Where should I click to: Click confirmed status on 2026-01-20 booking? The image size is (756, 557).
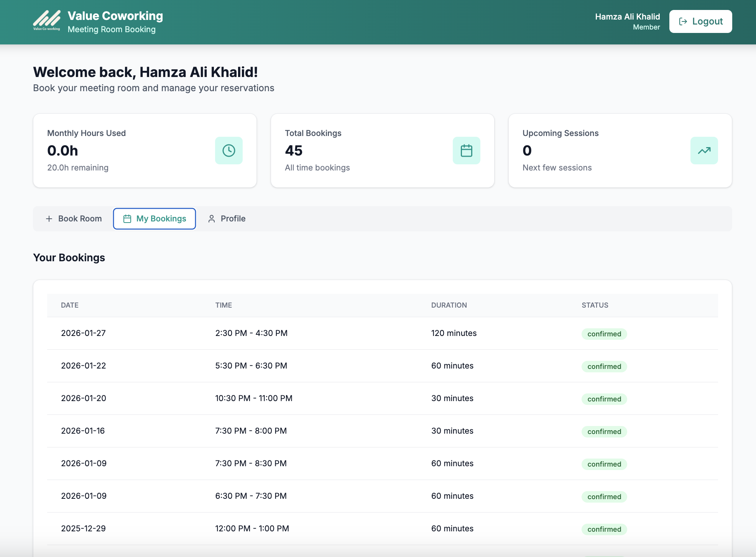point(604,399)
